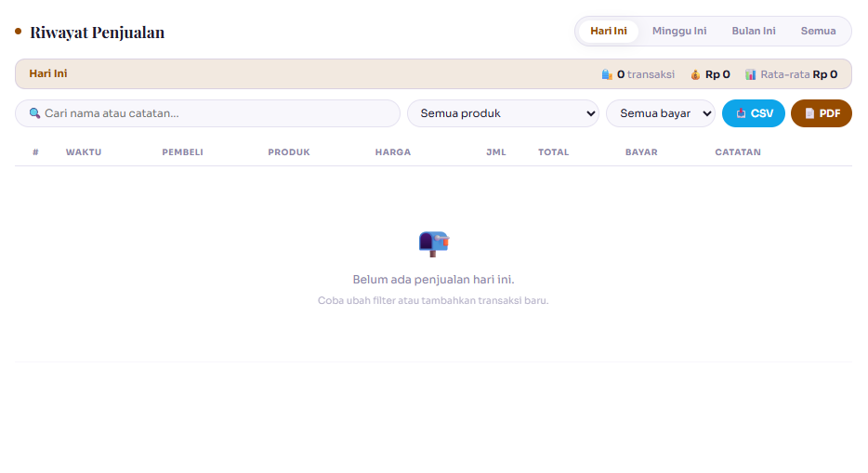
Task: Switch to the Minggu Ini tab
Action: pos(679,31)
